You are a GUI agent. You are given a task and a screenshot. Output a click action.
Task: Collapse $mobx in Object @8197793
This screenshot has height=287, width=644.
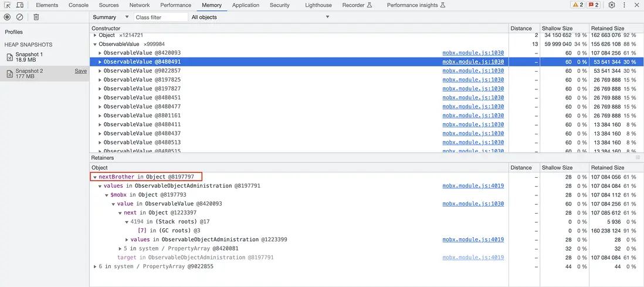107,195
